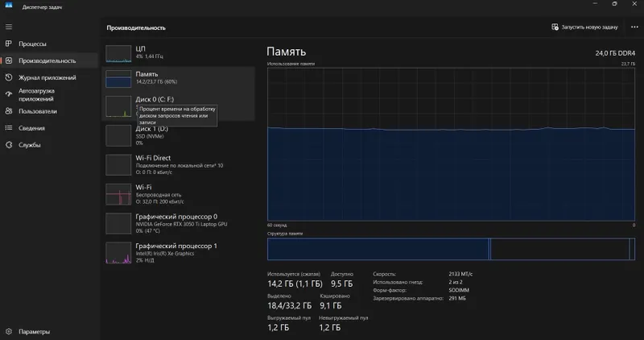The image size is (644, 340).
Task: Open the hamburger navigation menu
Action: 9,27
